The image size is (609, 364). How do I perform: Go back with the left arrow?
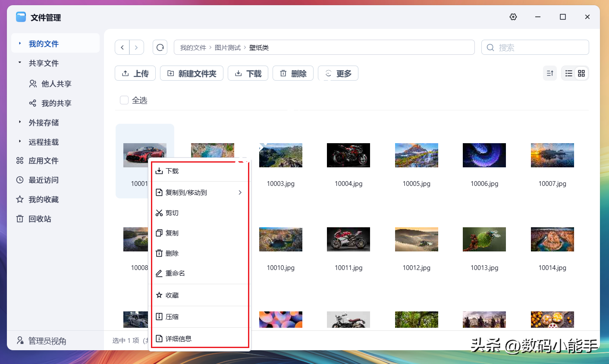click(x=122, y=47)
